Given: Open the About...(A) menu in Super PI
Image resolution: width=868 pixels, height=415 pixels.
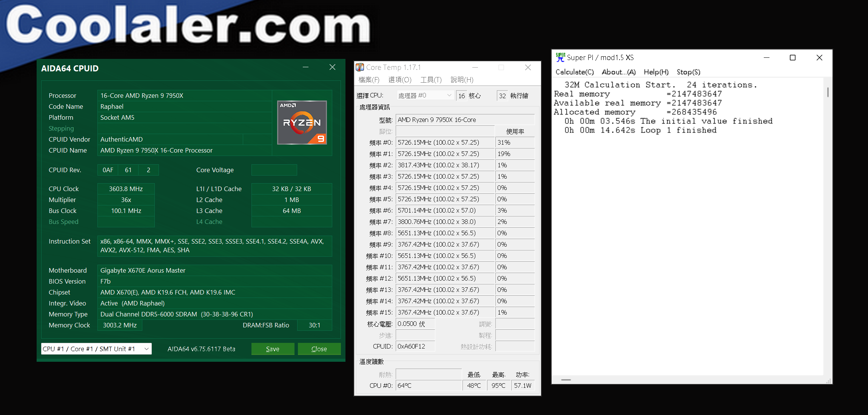Looking at the screenshot, I should [618, 72].
